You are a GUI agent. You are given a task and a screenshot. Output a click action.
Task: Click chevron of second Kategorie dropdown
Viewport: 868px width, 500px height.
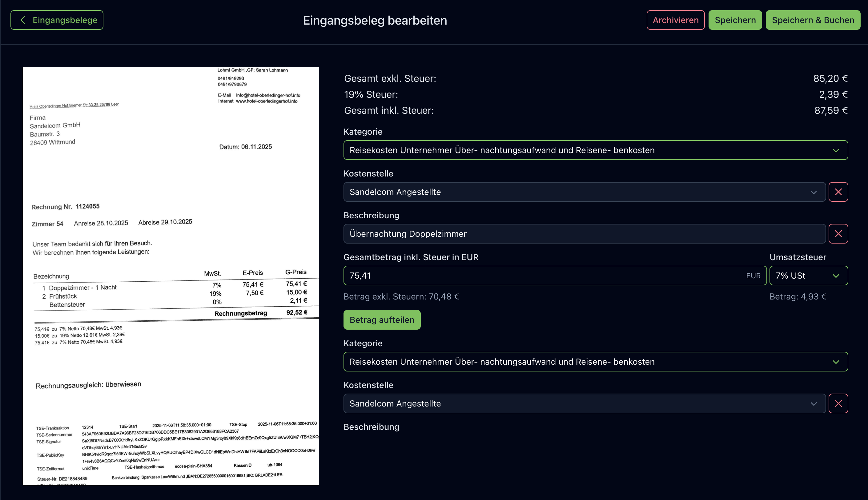pos(836,362)
